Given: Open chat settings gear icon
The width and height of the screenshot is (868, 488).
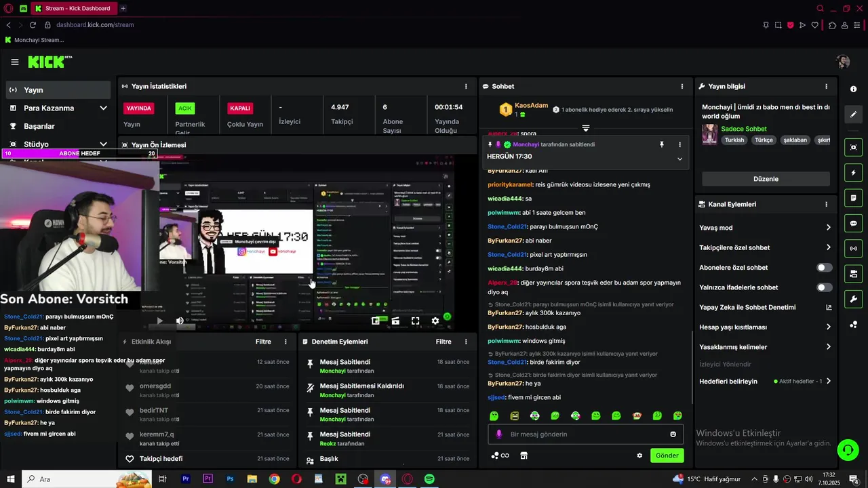Looking at the screenshot, I should pyautogui.click(x=639, y=455).
